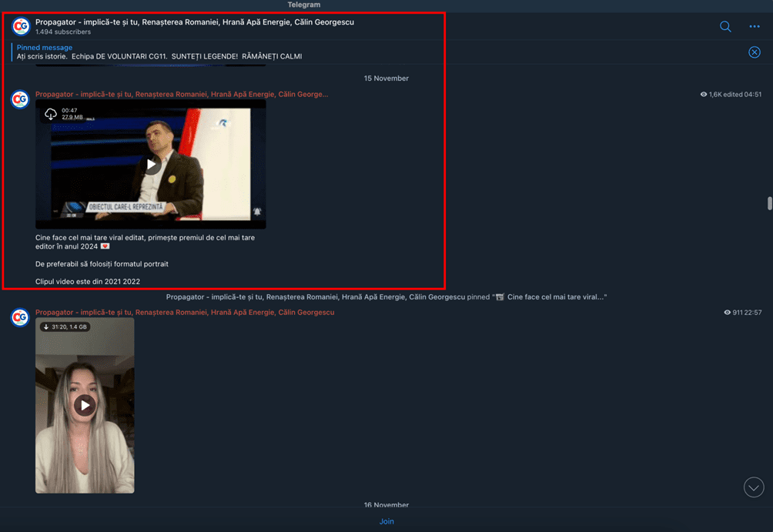
Task: Play the TV interview video
Action: click(x=151, y=164)
